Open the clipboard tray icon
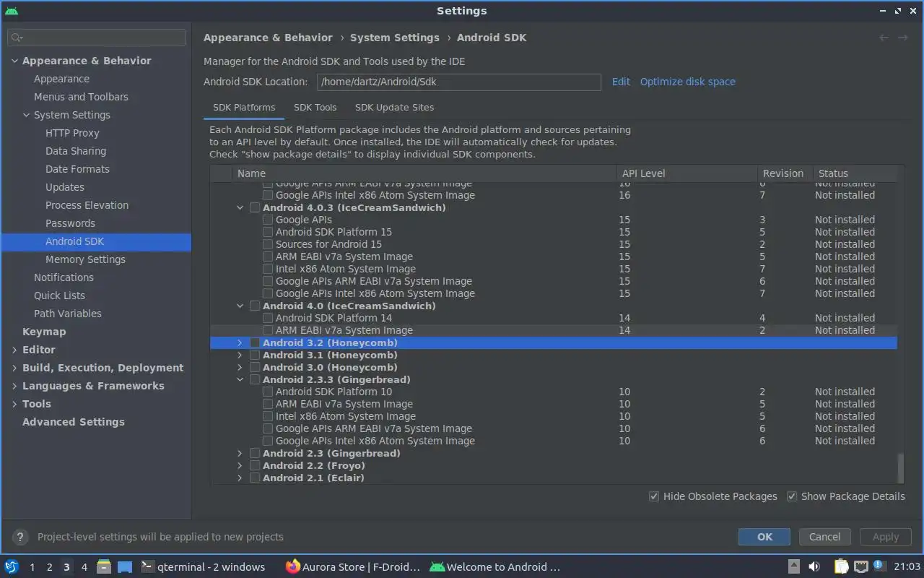924x578 pixels. click(842, 567)
